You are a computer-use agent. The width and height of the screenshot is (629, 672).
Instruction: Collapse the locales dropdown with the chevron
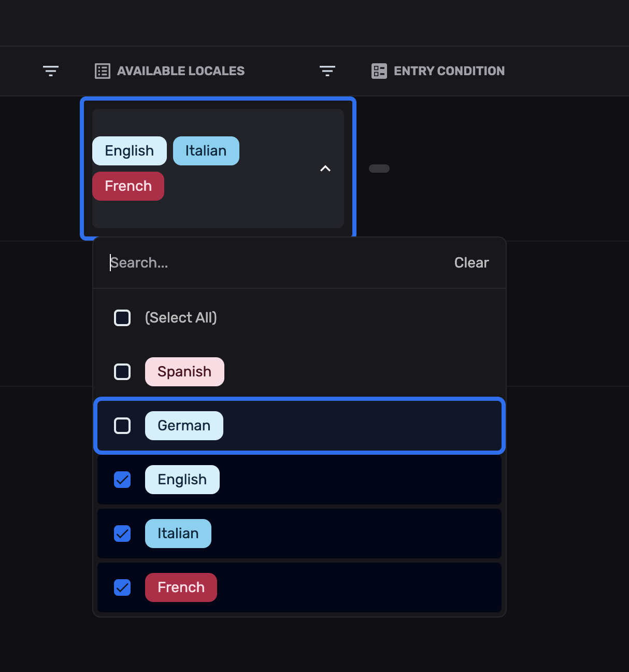pyautogui.click(x=325, y=169)
